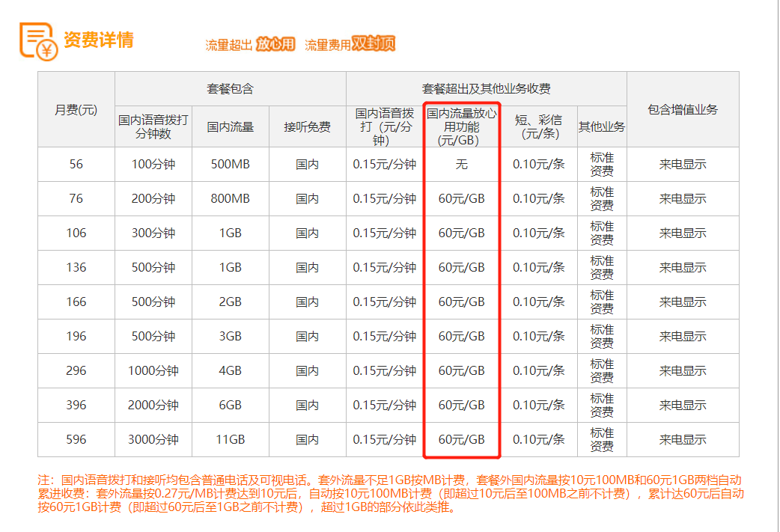Viewport: 780px width, 532px height.
Task: Click the 106 monthly fee cell
Action: pos(76,233)
